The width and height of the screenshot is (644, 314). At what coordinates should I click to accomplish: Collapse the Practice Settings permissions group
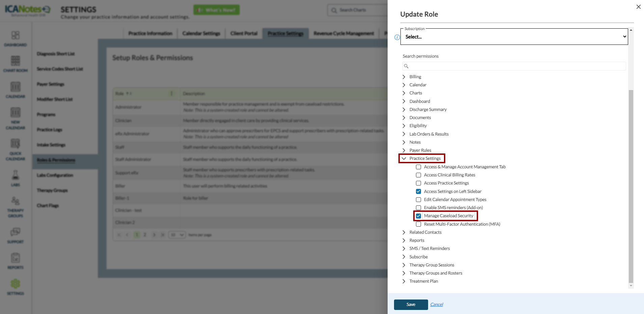pos(404,159)
